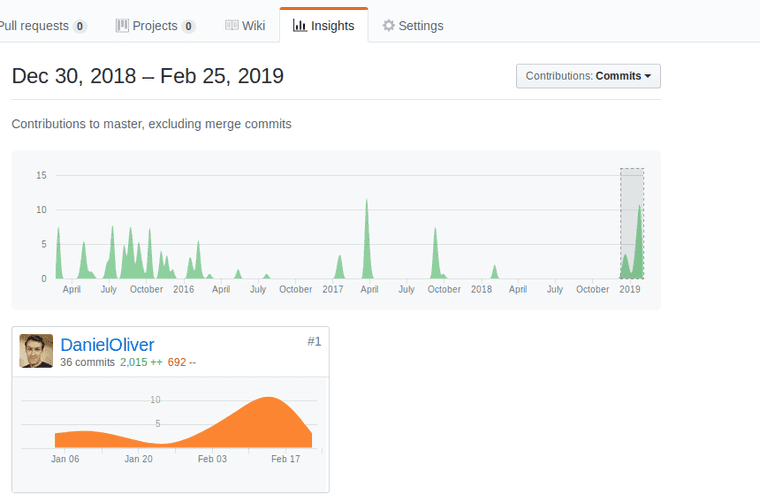Click the 2018 axis label

tap(481, 289)
